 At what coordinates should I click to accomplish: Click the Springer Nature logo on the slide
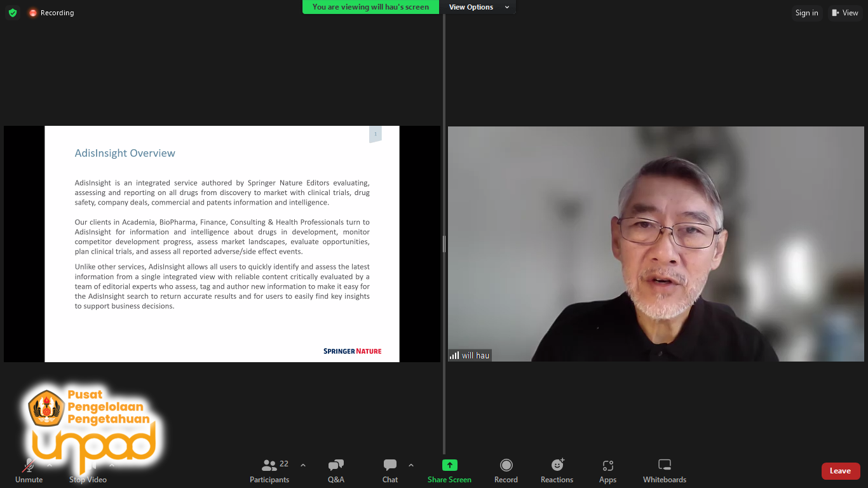click(352, 351)
